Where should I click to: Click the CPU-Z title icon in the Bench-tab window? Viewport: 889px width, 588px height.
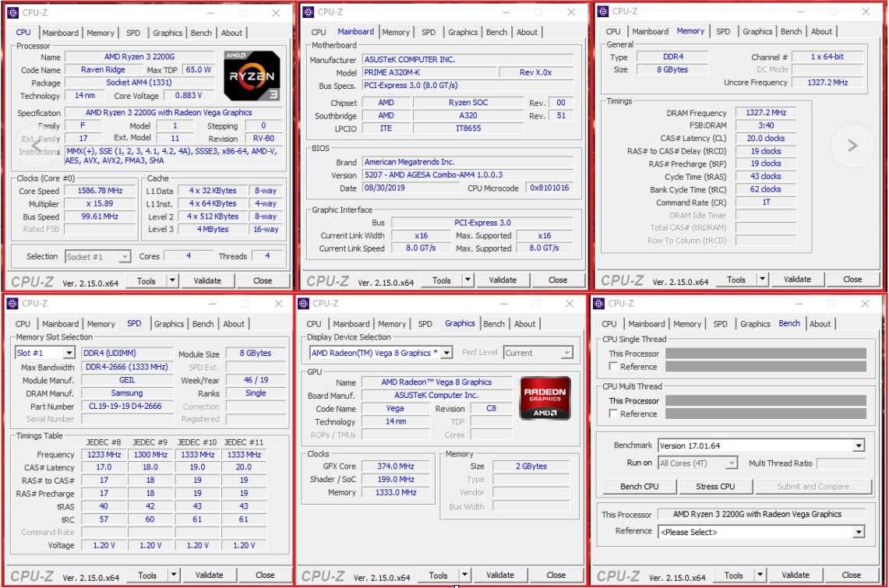(x=598, y=304)
